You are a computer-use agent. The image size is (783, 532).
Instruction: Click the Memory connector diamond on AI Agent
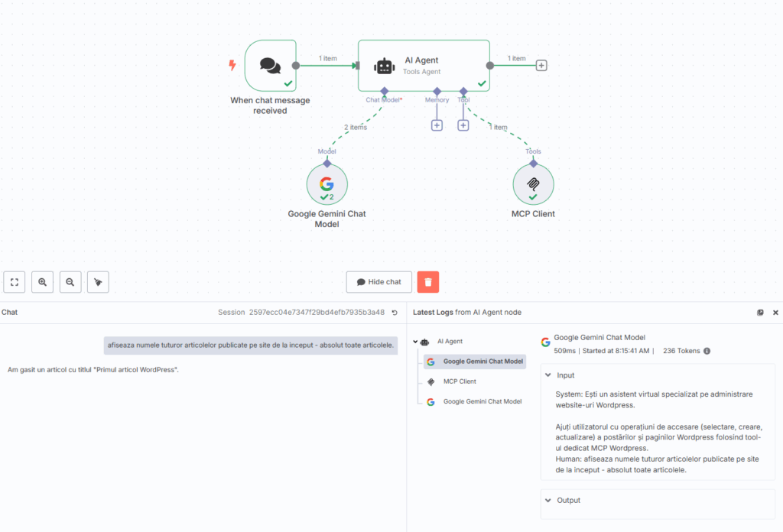[x=437, y=91]
